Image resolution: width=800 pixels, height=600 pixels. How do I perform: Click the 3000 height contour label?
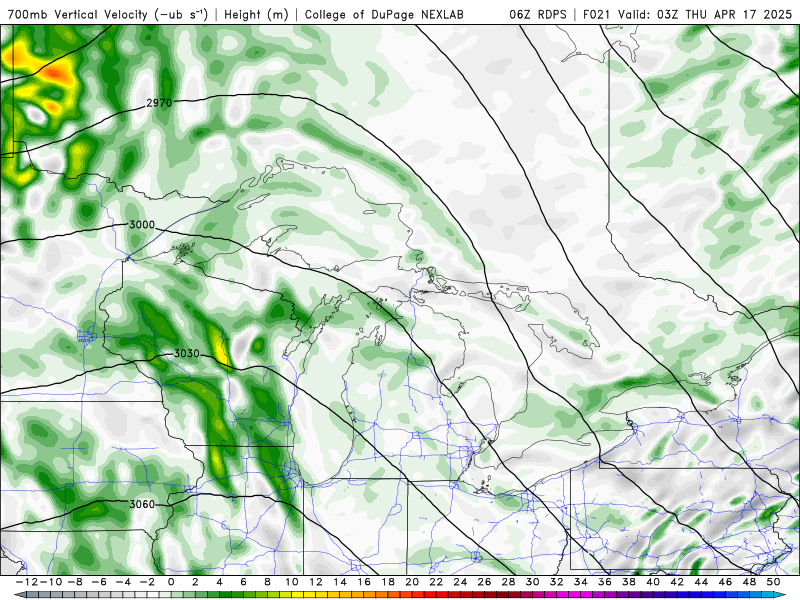(x=142, y=224)
